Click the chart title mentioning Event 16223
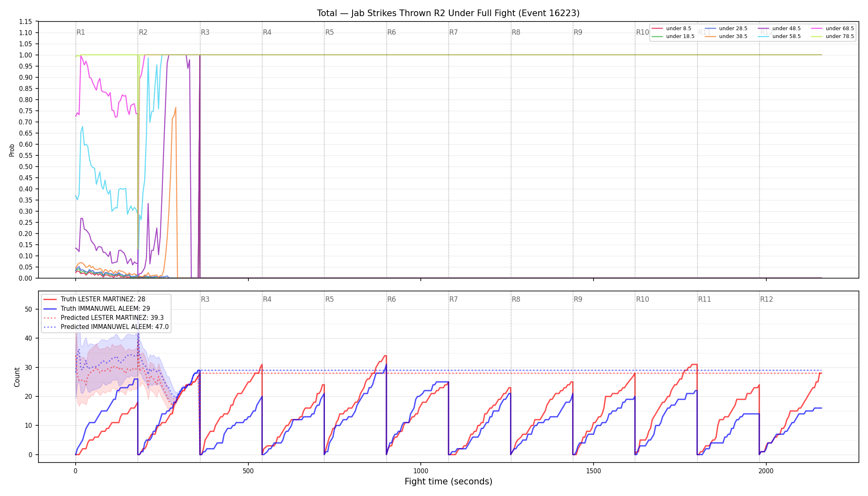Viewport: 868px width, 496px height. 448,13
